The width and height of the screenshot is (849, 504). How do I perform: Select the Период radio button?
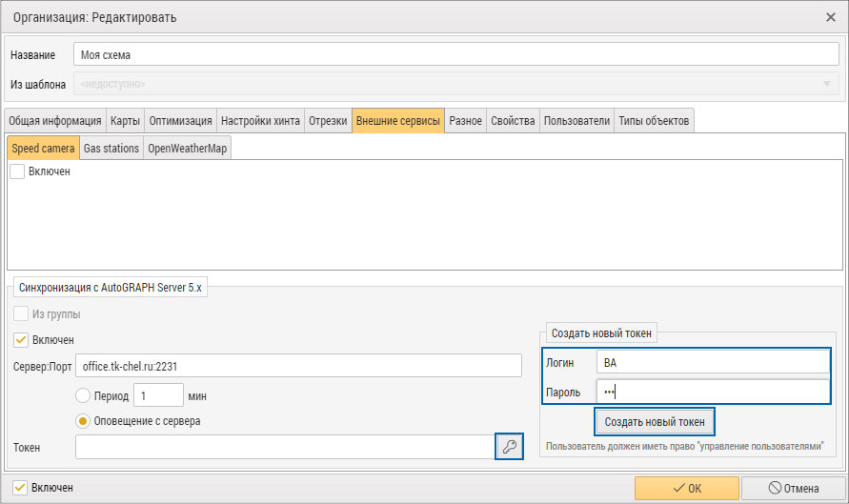(x=83, y=395)
